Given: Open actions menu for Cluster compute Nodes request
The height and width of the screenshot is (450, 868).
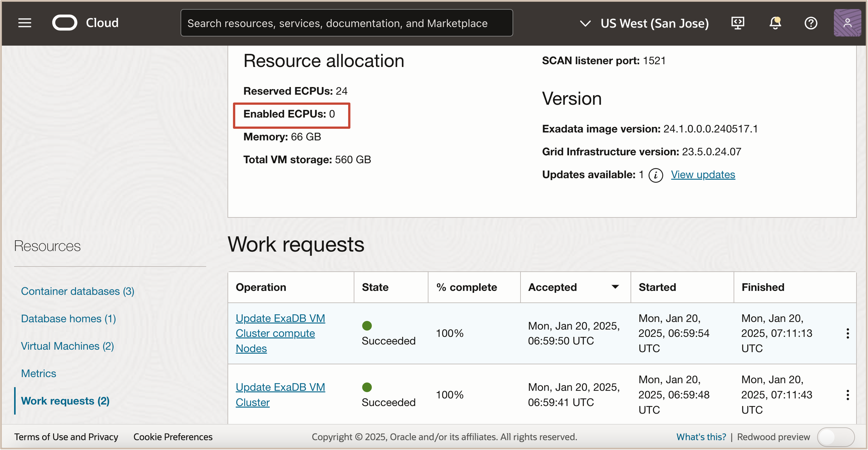Looking at the screenshot, I should [x=847, y=333].
